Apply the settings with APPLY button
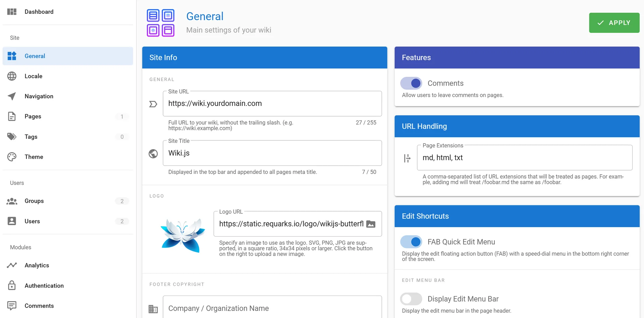The image size is (644, 318). tap(614, 23)
